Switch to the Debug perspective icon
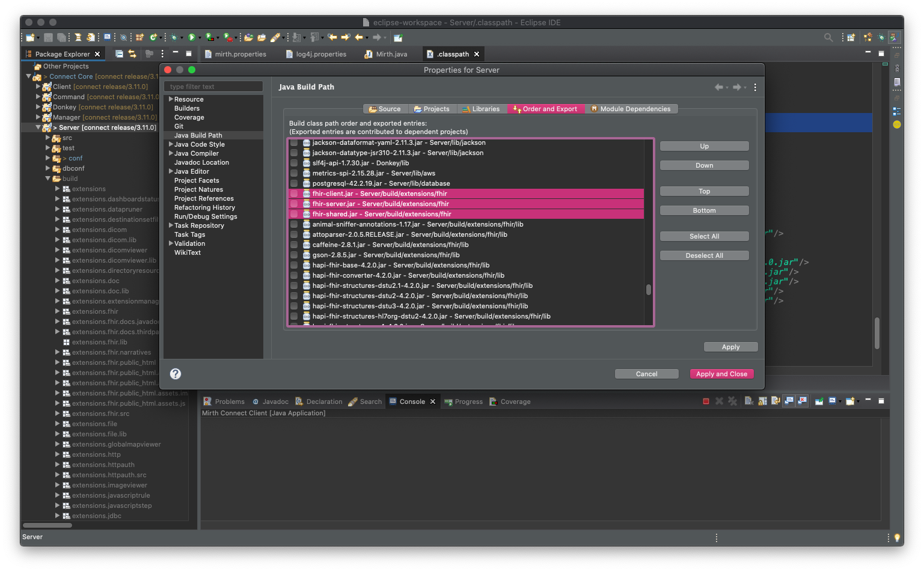Image resolution: width=924 pixels, height=571 pixels. (x=881, y=37)
